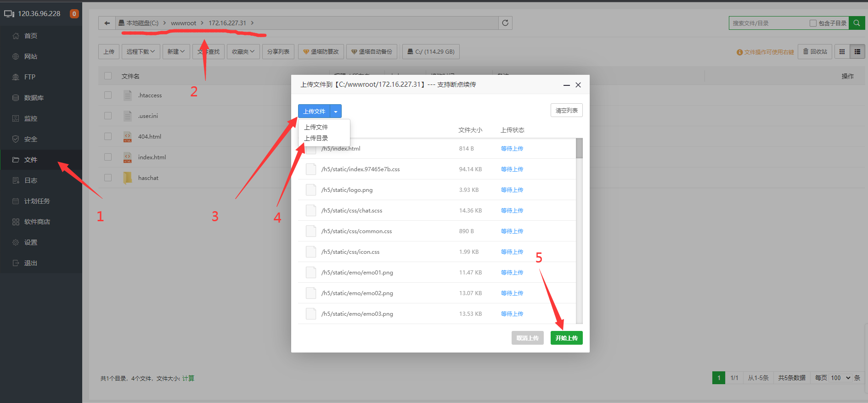Click the toolbar 上传 button
868x403 pixels.
(109, 52)
